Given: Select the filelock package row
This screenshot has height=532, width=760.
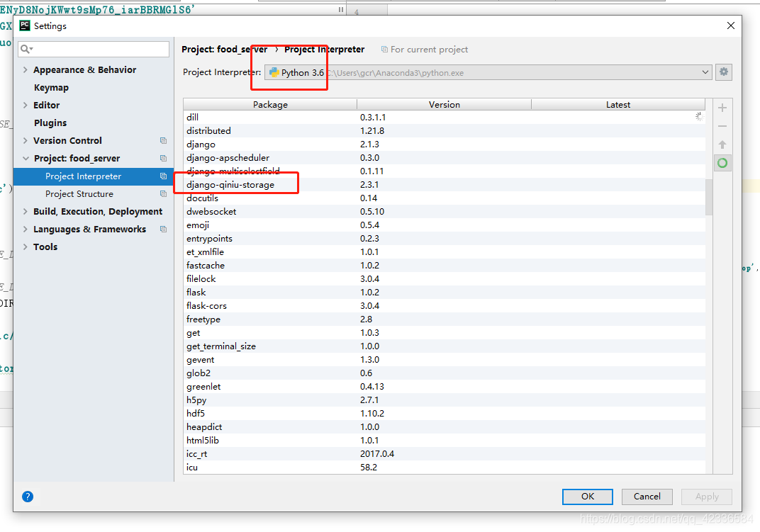Looking at the screenshot, I should tap(445, 278).
